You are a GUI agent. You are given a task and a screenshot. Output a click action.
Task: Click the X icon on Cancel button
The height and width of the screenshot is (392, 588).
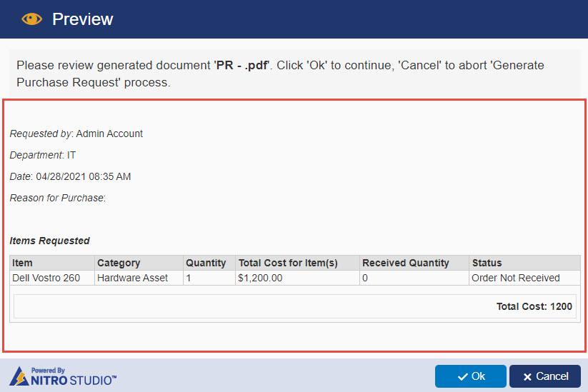pos(527,377)
